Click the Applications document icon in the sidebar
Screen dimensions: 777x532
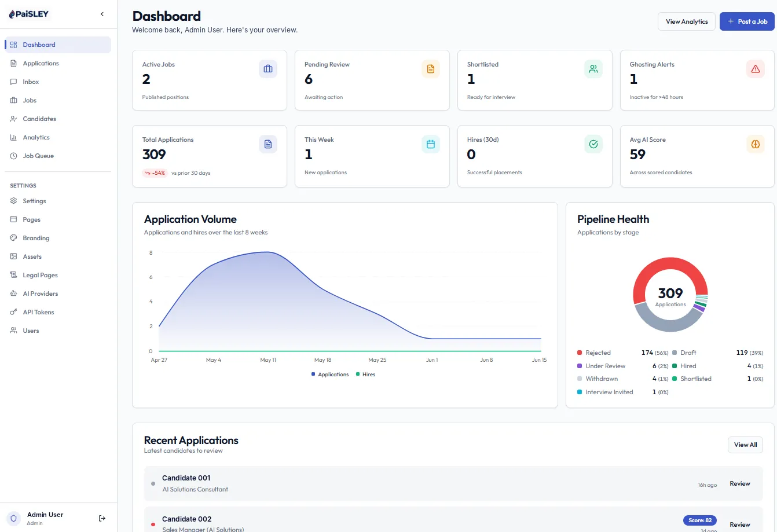[x=14, y=63]
